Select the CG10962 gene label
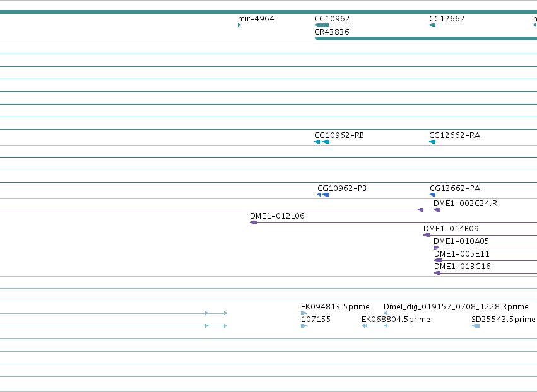 click(332, 19)
